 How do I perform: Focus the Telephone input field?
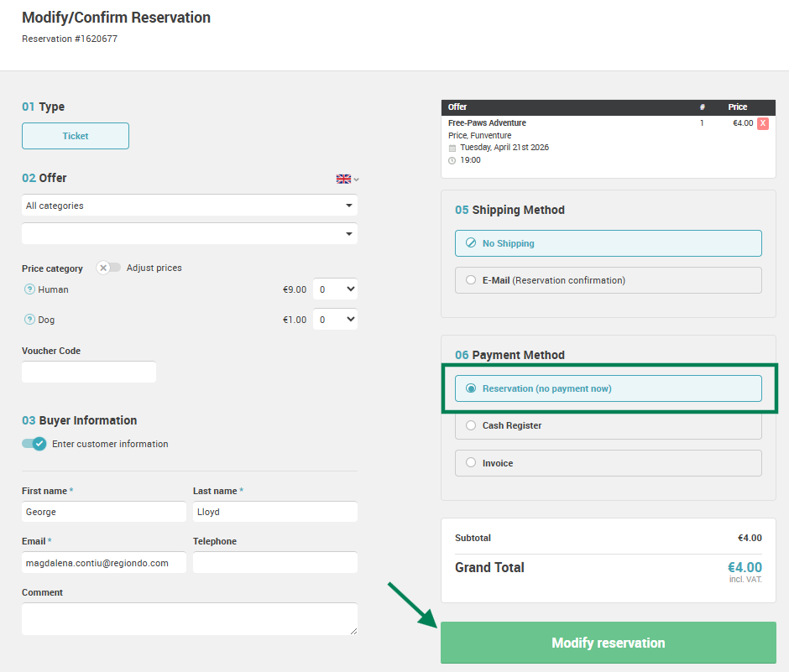pos(275,562)
